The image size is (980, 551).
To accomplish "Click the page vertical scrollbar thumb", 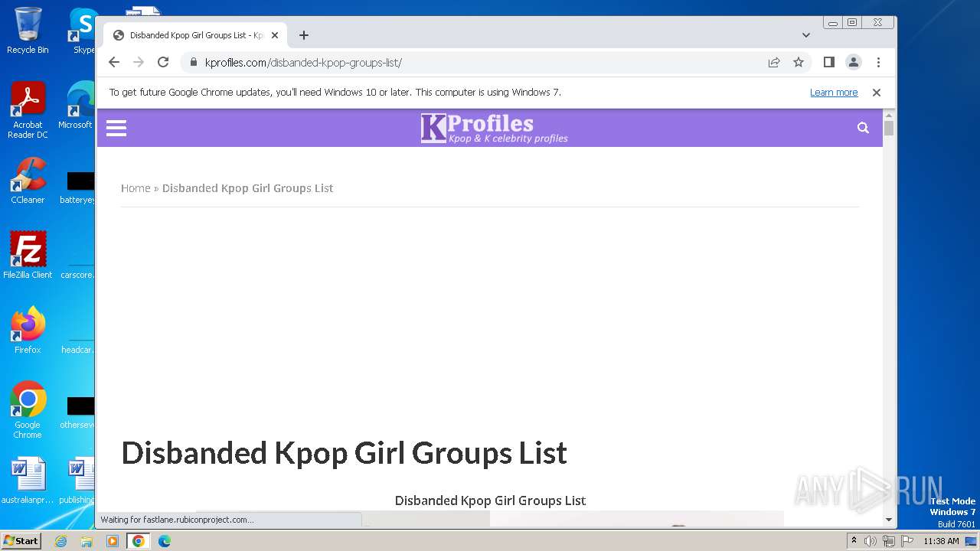I will tap(889, 128).
